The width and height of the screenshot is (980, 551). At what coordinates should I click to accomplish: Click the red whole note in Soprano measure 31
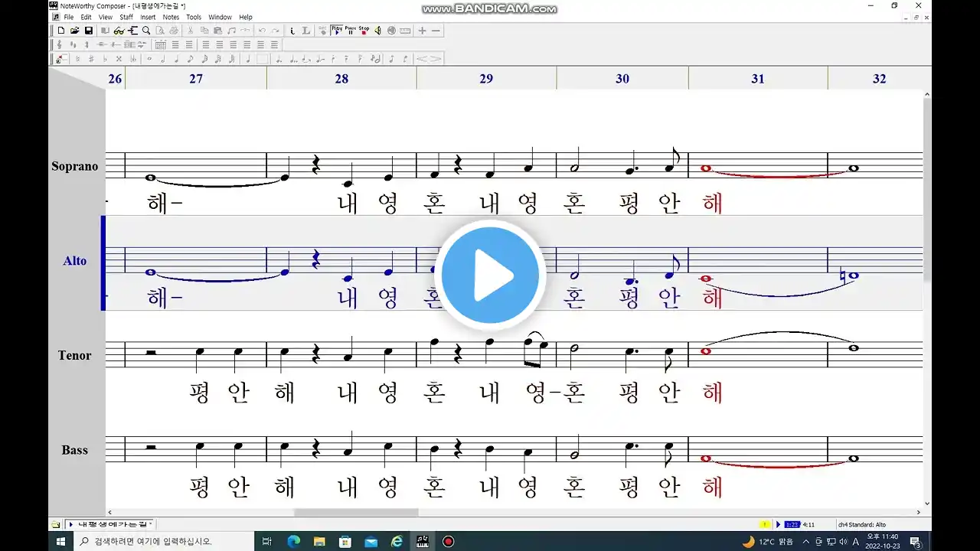tap(705, 168)
